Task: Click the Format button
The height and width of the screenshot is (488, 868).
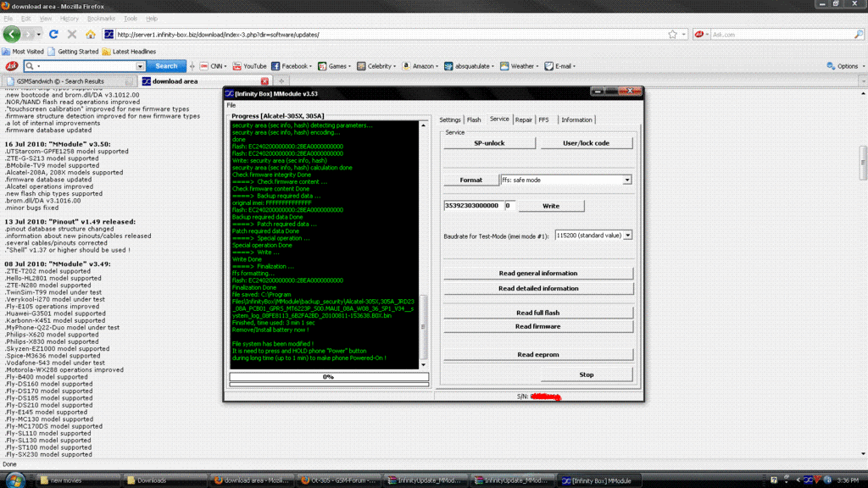Action: coord(471,180)
